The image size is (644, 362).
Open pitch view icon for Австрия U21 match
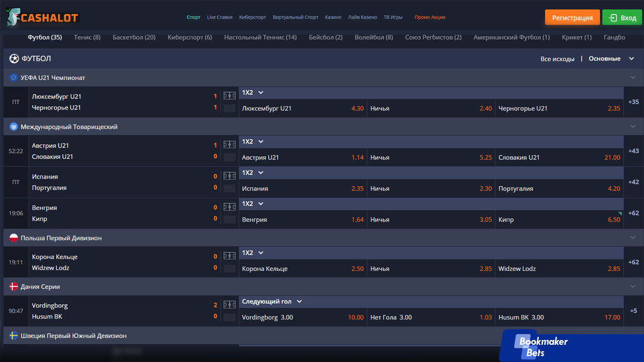tap(230, 145)
